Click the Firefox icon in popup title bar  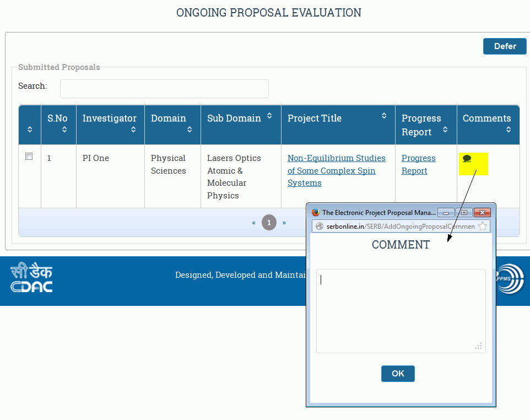pyautogui.click(x=316, y=212)
